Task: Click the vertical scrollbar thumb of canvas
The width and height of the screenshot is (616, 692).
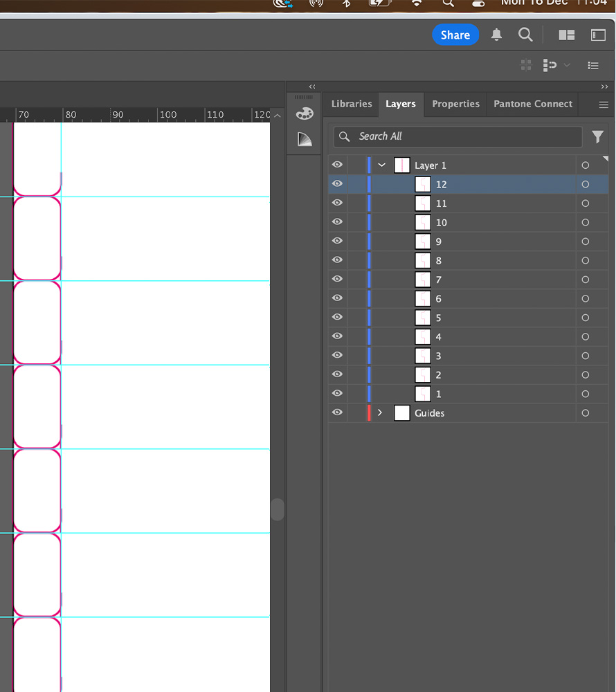Action: pos(278,510)
